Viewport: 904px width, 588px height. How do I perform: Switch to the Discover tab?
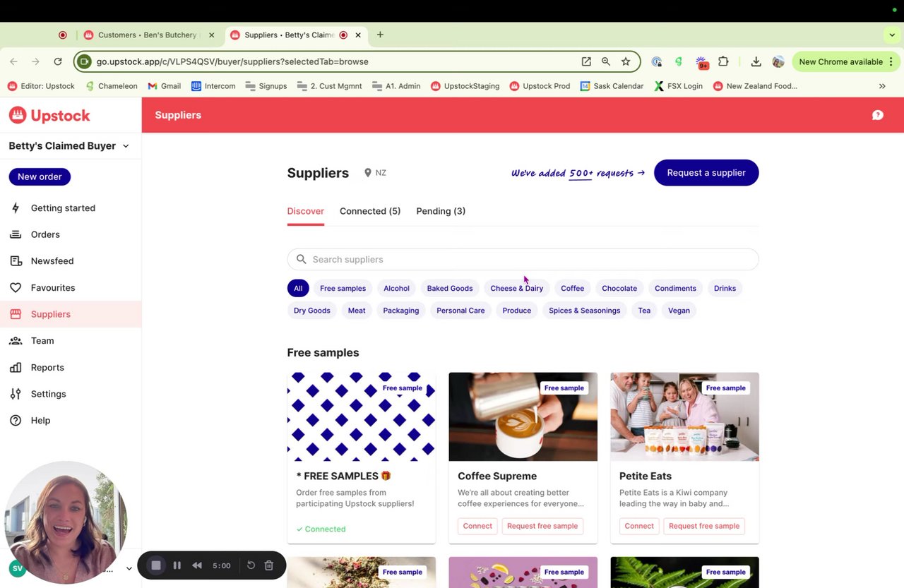coord(306,211)
